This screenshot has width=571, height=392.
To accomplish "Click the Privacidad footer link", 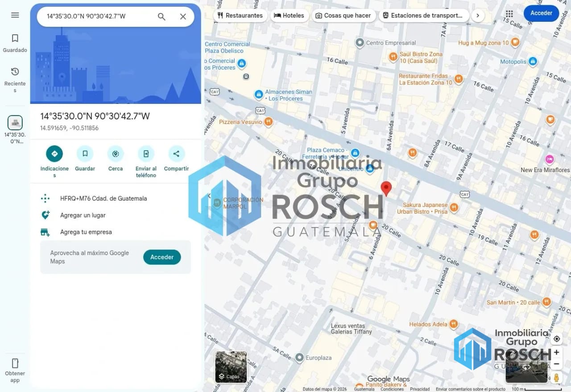I will click(420, 389).
